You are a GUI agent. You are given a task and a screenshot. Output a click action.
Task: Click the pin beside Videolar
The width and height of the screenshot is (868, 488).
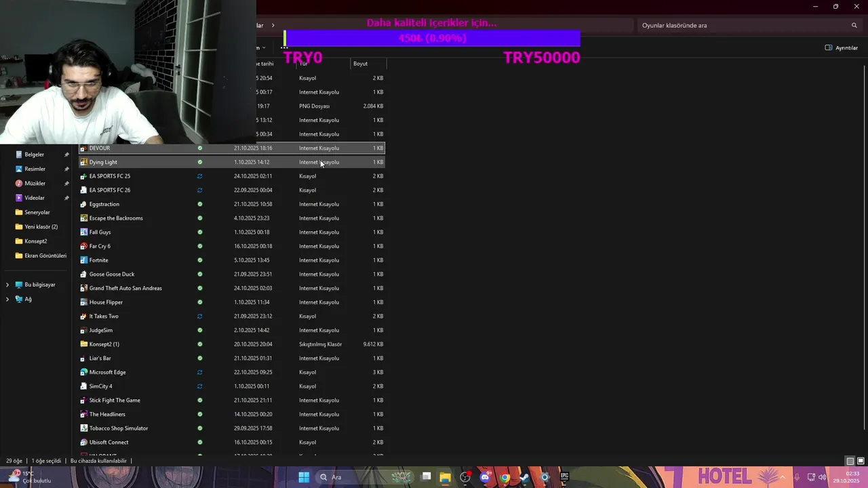[66, 198]
